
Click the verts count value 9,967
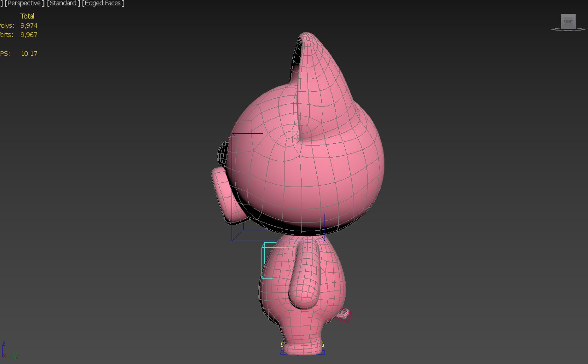(29, 35)
